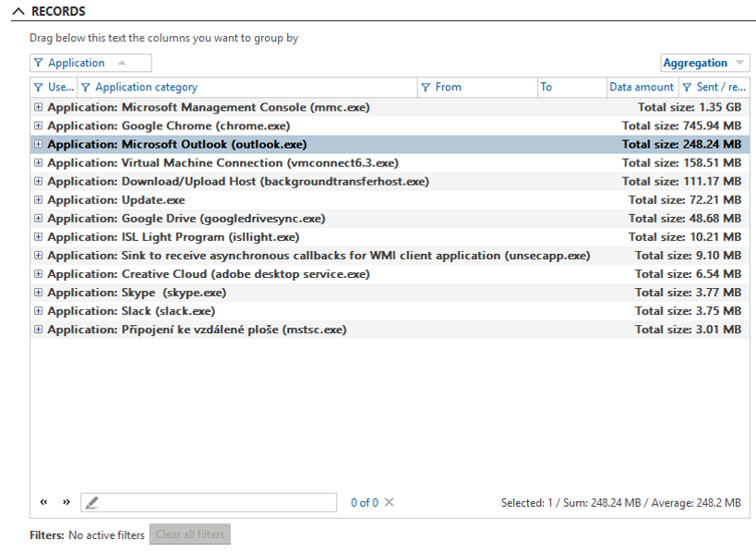Click the Clear all filters button
This screenshot has height=552, width=756.
[x=189, y=534]
